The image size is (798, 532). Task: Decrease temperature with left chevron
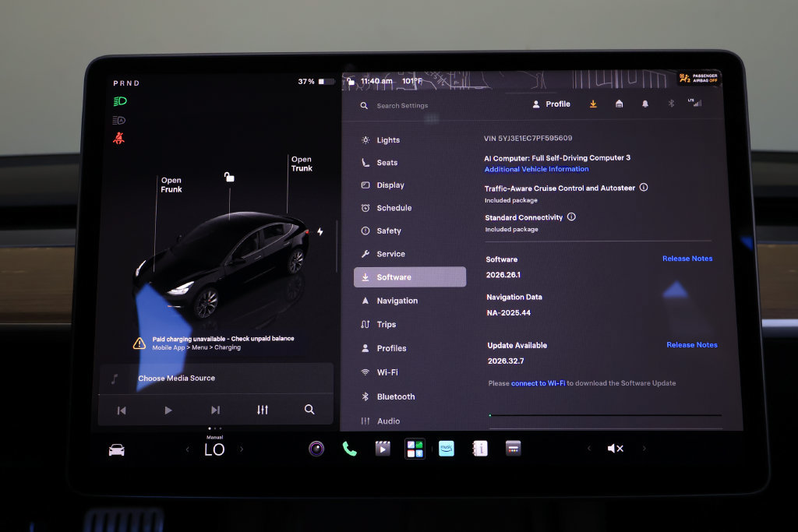click(x=188, y=449)
